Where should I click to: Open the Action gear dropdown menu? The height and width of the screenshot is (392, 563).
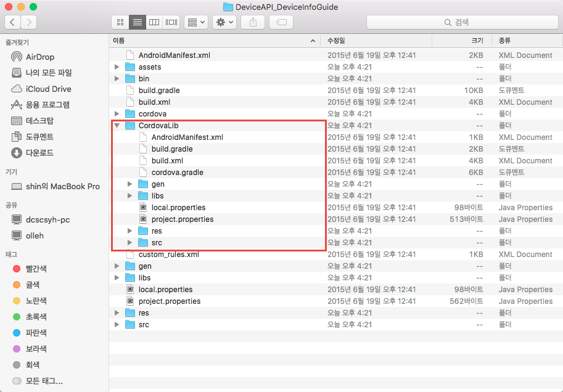(x=224, y=22)
